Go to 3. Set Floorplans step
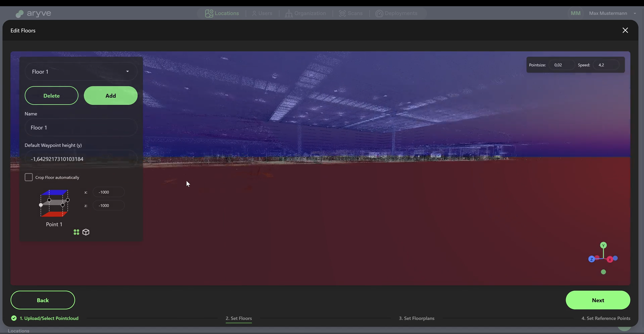This screenshot has height=334, width=644. pyautogui.click(x=417, y=318)
